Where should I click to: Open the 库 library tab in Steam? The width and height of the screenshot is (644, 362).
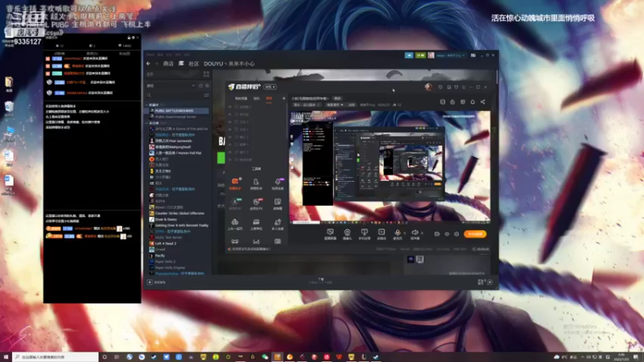[181, 64]
